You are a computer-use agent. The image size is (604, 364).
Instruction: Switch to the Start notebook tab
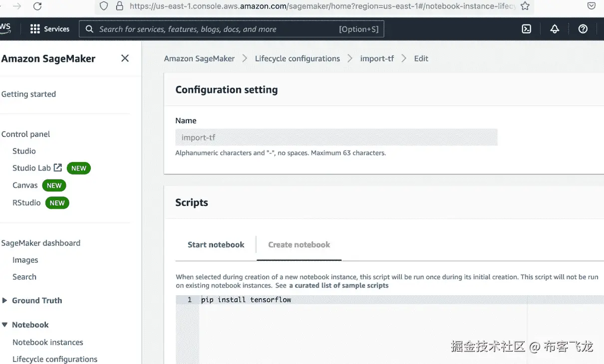coord(216,245)
